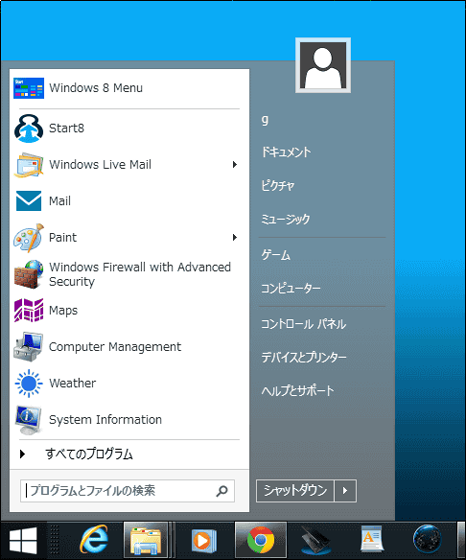Select the Mail text label
466x560 pixels.
pyautogui.click(x=60, y=201)
